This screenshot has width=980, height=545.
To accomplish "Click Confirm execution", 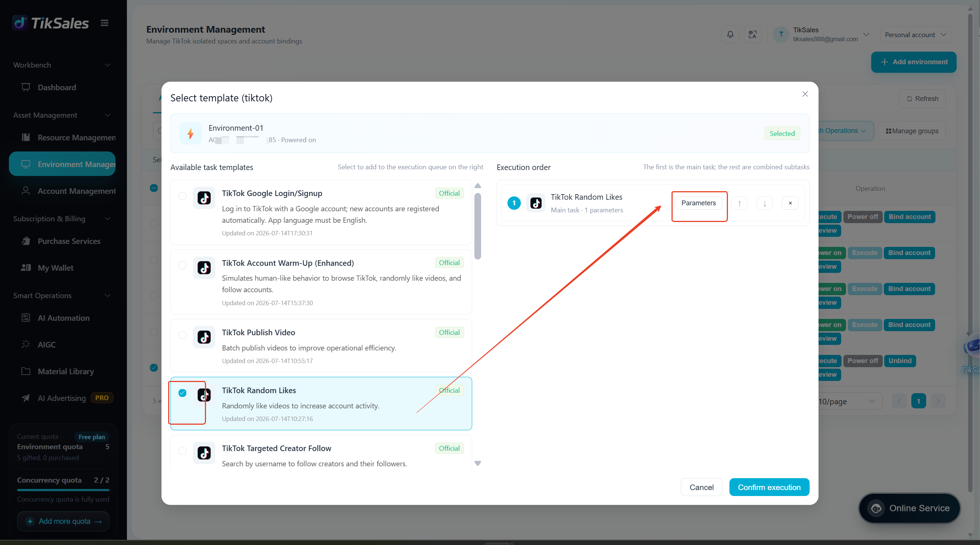I will click(769, 487).
